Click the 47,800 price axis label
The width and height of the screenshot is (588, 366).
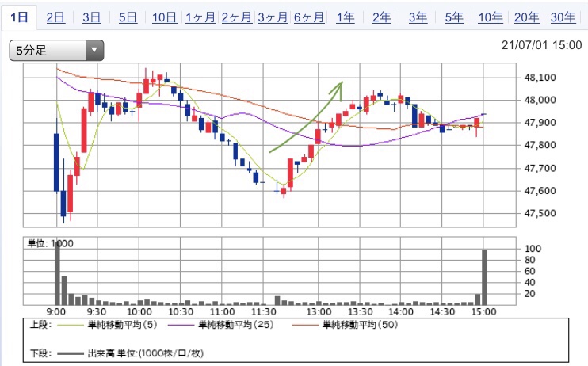tap(540, 145)
